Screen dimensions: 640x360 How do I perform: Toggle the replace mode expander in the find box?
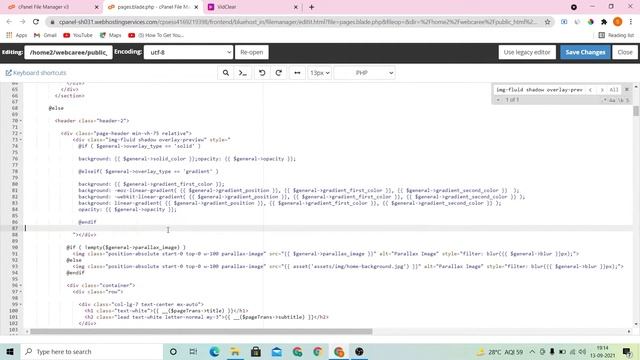498,100
